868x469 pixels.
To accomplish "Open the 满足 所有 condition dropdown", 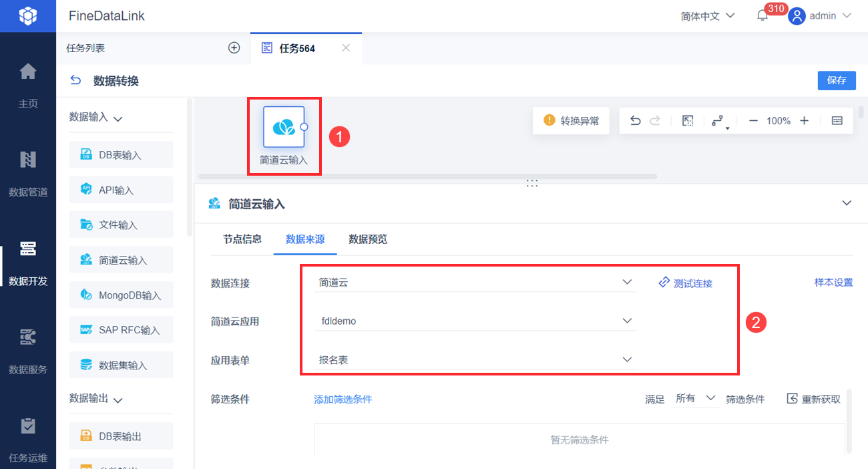I will click(x=695, y=399).
